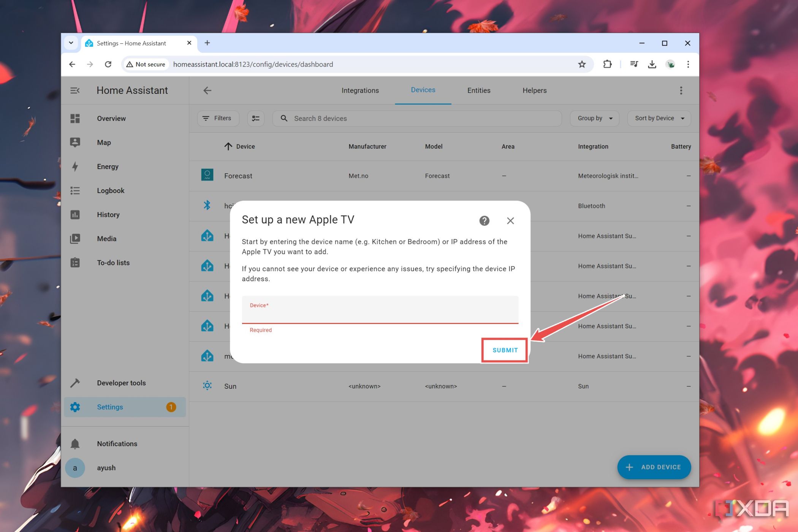798x532 pixels.
Task: Click the Overview navigation icon
Action: click(74, 118)
